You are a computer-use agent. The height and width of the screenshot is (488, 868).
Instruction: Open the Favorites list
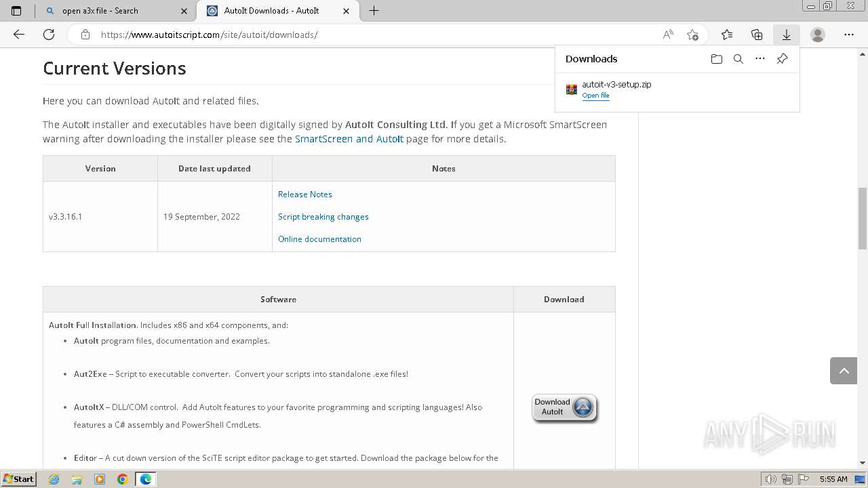click(727, 35)
